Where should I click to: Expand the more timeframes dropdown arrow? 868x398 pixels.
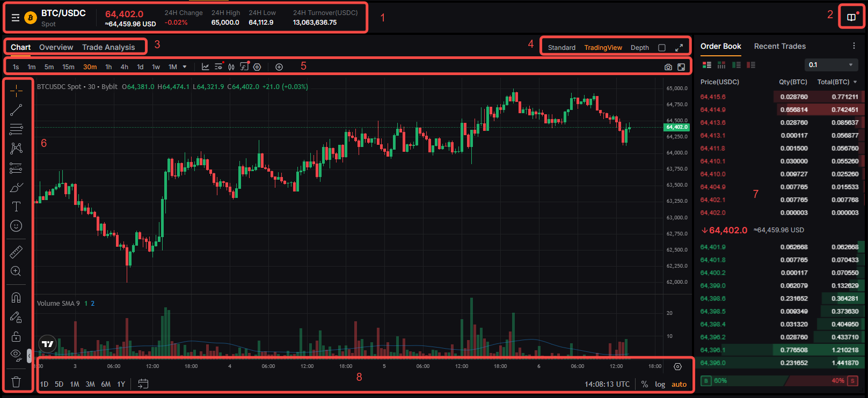[185, 67]
